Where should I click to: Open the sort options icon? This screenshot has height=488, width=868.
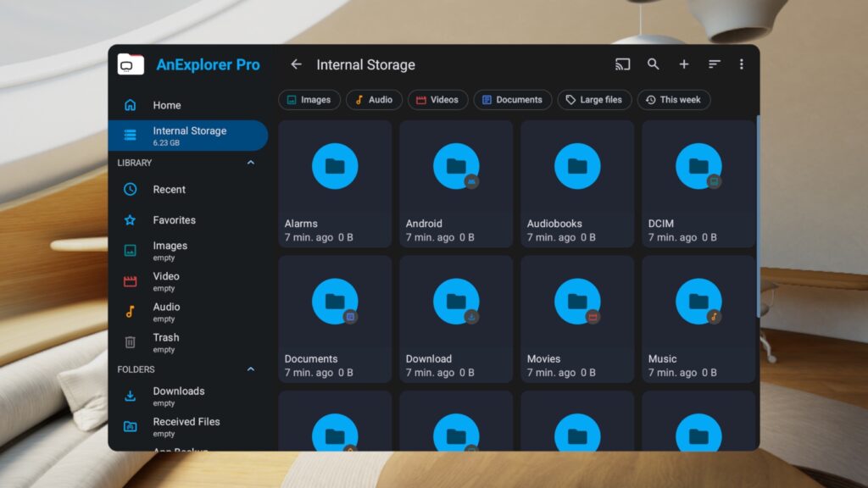[714, 64]
